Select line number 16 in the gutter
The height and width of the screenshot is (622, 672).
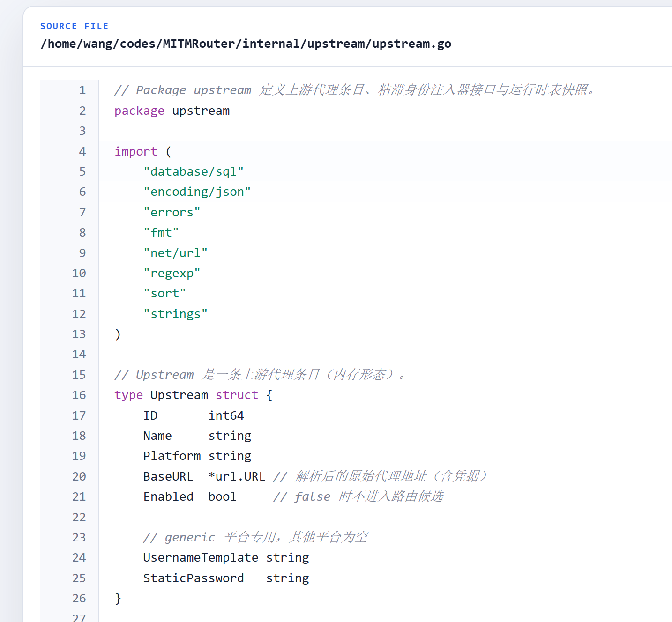79,395
